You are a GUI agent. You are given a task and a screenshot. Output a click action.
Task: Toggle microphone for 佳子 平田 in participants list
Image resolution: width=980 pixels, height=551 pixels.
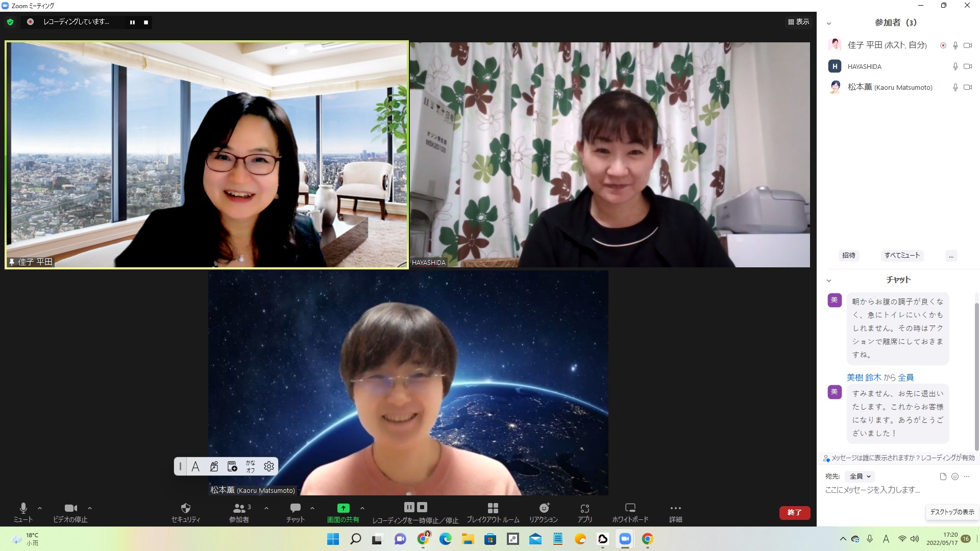[955, 45]
